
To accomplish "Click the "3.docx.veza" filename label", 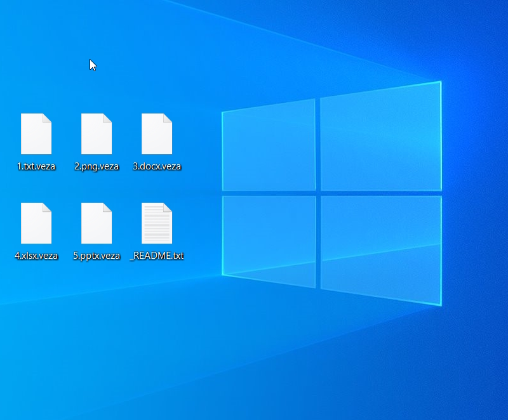I will [157, 167].
